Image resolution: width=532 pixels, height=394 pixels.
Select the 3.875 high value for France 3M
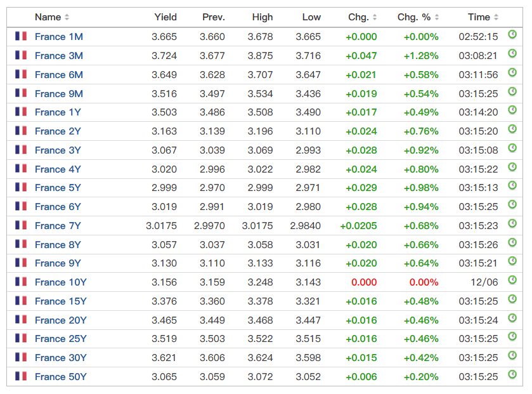[x=260, y=56]
